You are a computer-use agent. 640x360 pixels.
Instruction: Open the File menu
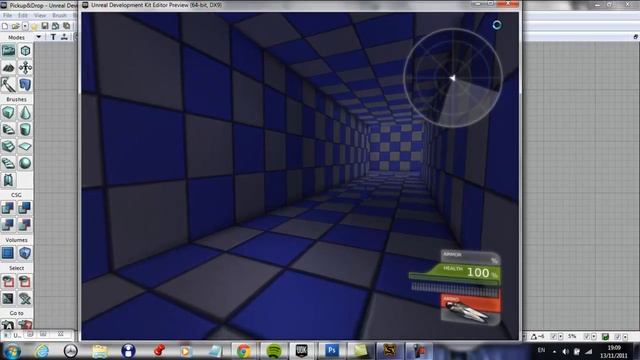point(7,16)
